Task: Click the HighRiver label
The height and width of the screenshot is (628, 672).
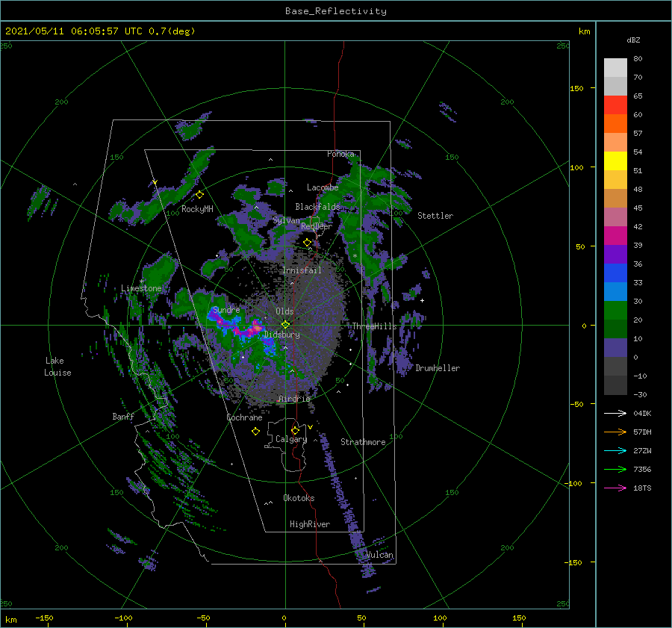Action: pos(310,524)
